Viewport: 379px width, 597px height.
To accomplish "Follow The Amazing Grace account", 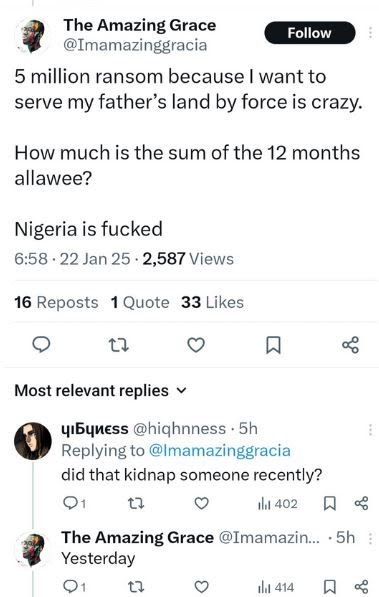I will pyautogui.click(x=310, y=33).
